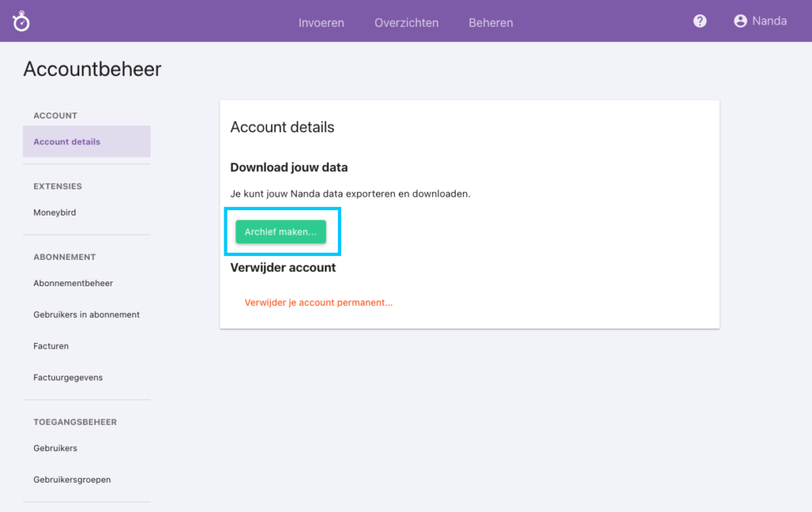
Task: Select Account details in the sidebar
Action: [x=66, y=141]
